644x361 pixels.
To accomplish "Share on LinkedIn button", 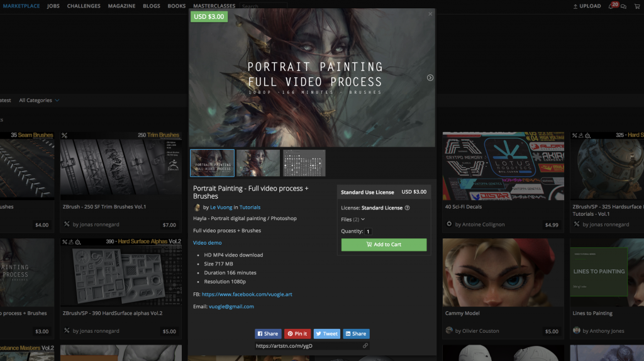I will [x=356, y=334].
